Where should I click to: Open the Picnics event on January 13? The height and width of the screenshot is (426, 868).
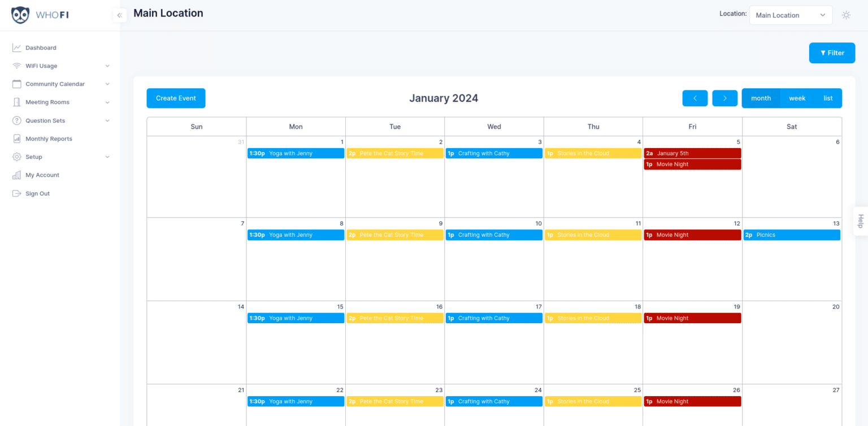tap(791, 235)
